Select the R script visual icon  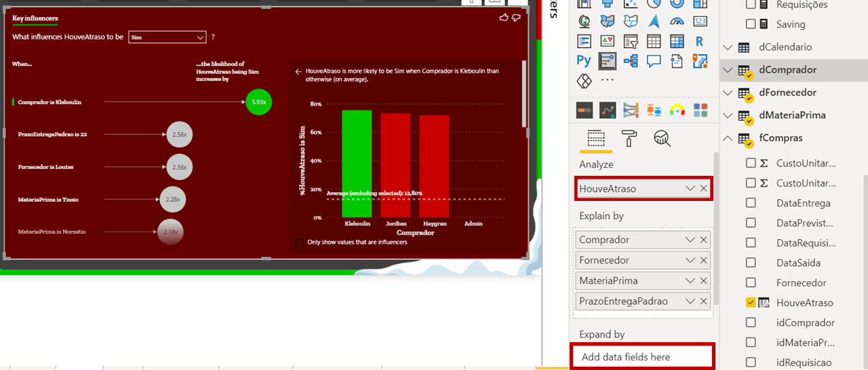coord(700,41)
